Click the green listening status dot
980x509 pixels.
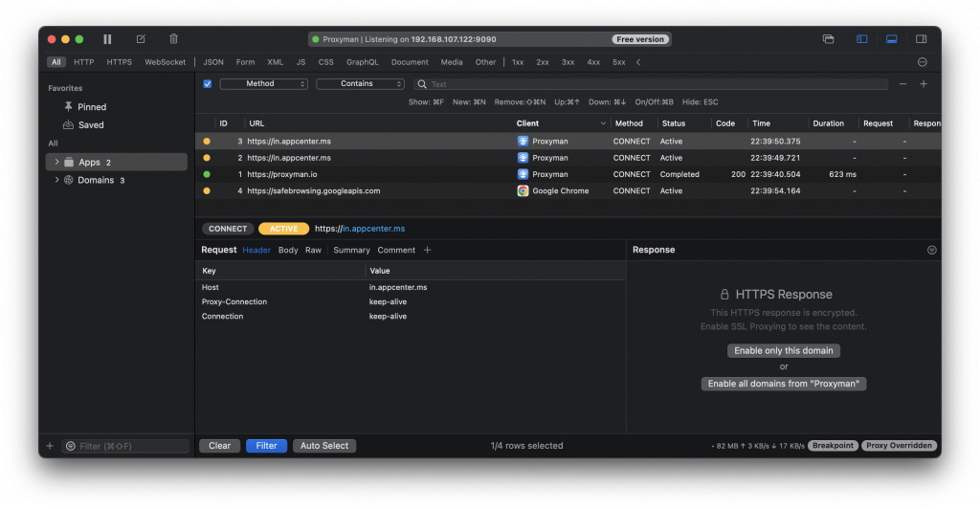[316, 38]
